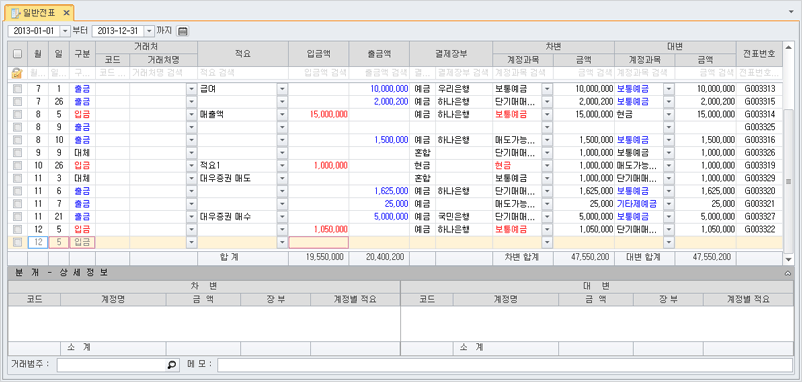Open 적요 dropdown for 대우증권 매도 row
802x382 pixels.
point(282,178)
